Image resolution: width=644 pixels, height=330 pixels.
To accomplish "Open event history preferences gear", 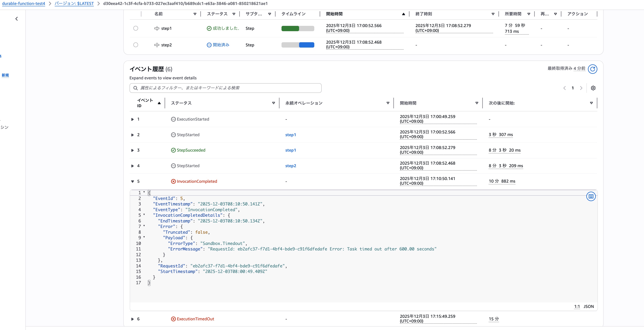I will coord(593,88).
